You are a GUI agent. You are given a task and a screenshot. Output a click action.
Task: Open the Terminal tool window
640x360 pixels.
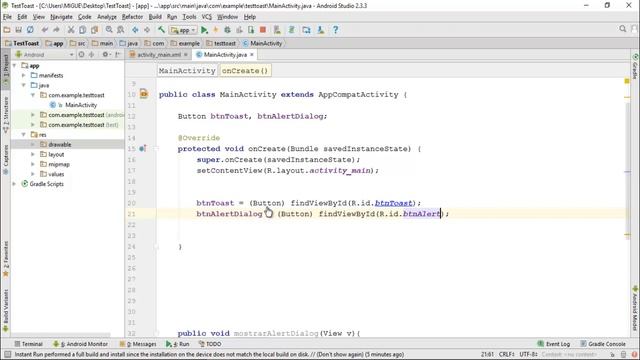click(x=28, y=344)
